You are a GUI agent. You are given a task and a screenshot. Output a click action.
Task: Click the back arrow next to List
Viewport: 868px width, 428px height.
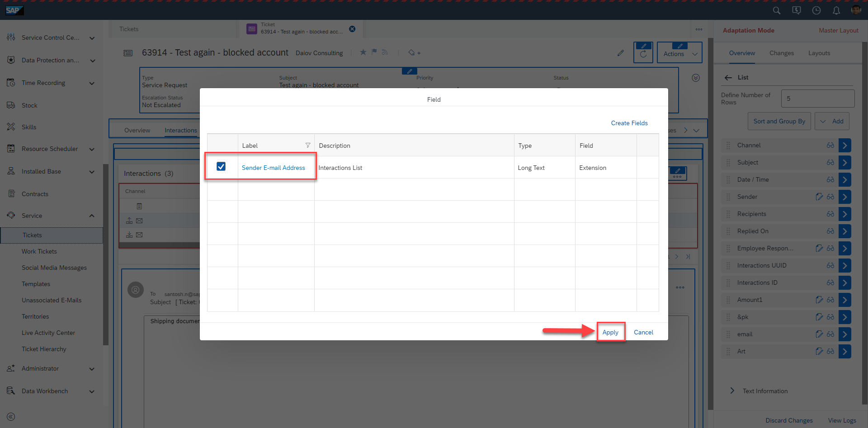pyautogui.click(x=728, y=78)
